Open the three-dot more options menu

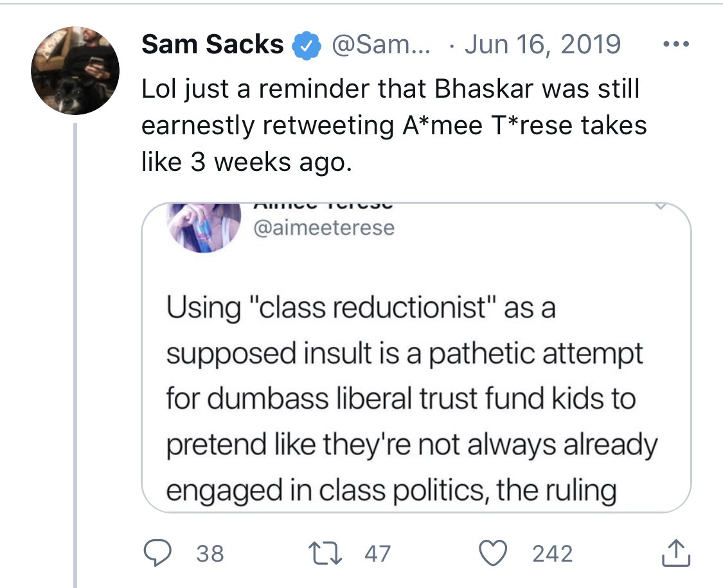[676, 44]
